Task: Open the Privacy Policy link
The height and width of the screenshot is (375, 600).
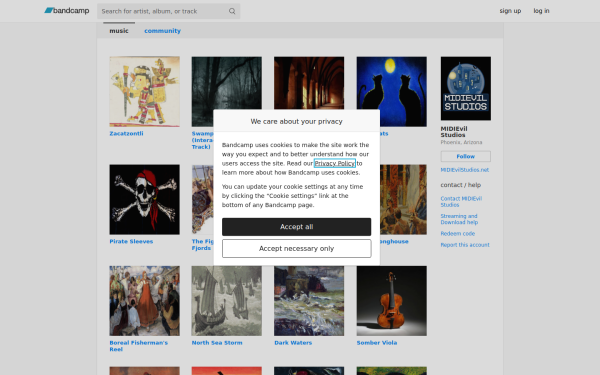Action: [335, 163]
